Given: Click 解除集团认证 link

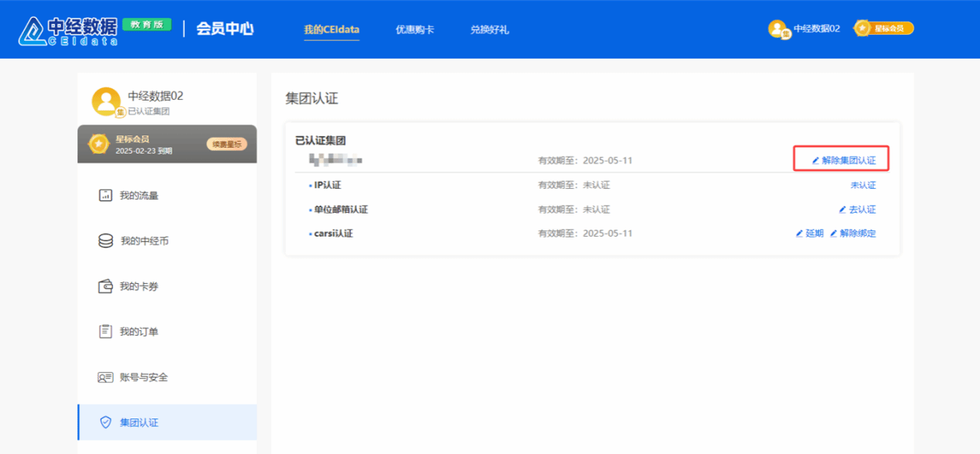Looking at the screenshot, I should tap(843, 160).
